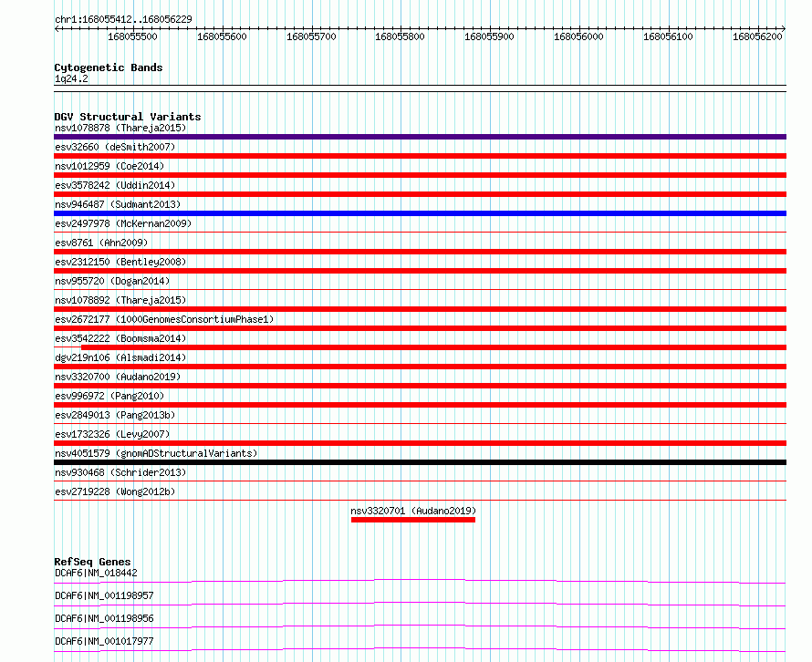Open esv2497978 (McKernan2009) variant details

pyautogui.click(x=123, y=223)
